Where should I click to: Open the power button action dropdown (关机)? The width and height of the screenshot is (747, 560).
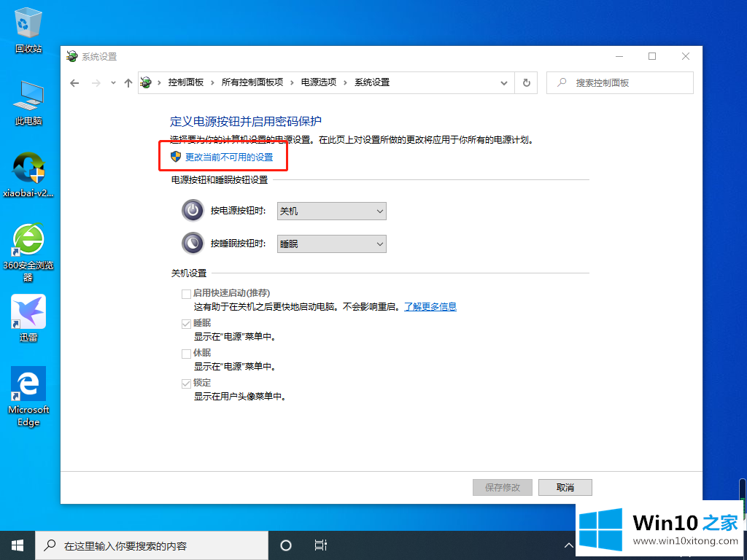click(331, 211)
